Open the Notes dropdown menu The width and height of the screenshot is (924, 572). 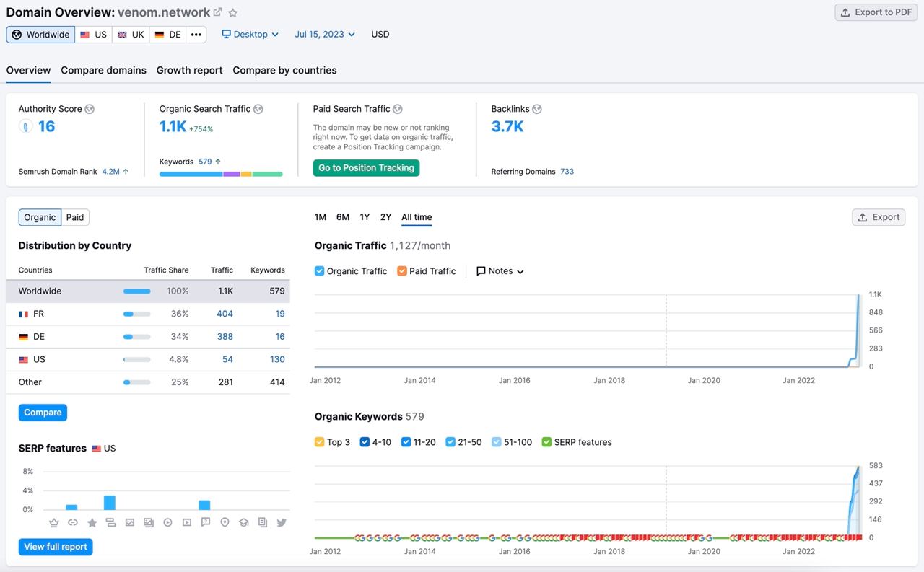pos(500,271)
